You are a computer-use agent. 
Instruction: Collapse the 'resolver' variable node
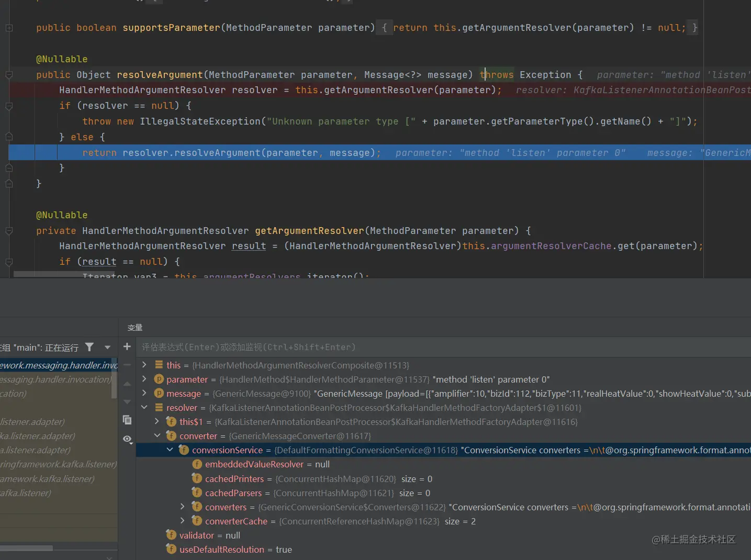click(144, 407)
